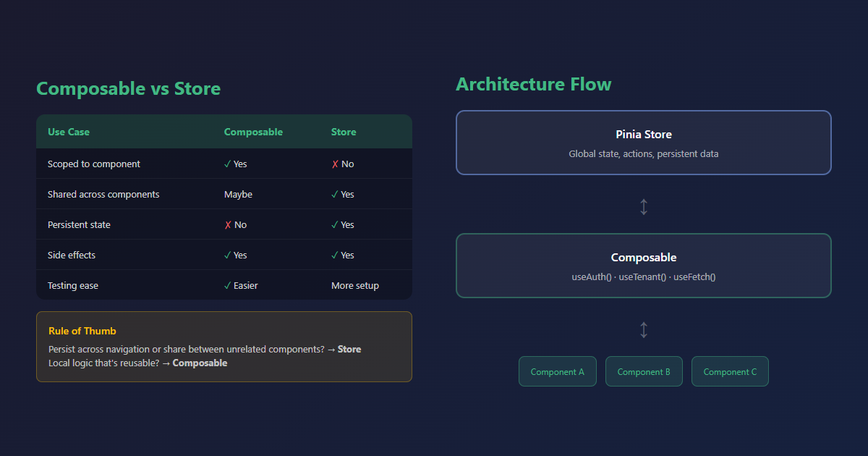The width and height of the screenshot is (868, 456).
Task: Click "Global state, actions, persistent data" text
Action: [644, 154]
